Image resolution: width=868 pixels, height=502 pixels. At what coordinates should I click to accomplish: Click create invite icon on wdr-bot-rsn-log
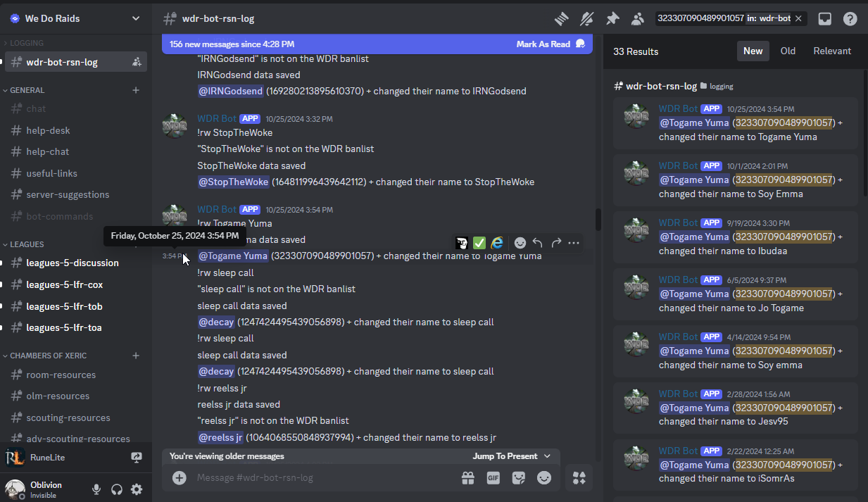[x=137, y=62]
